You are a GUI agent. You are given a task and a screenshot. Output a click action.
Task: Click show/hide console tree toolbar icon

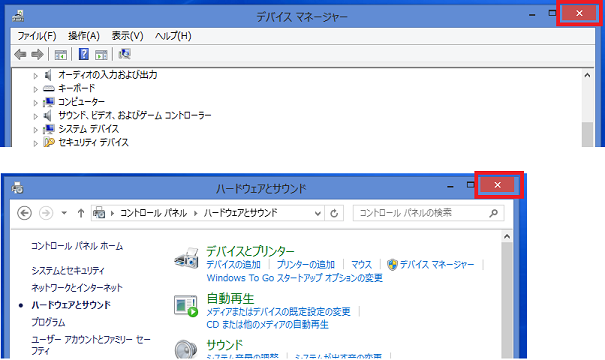pos(61,54)
